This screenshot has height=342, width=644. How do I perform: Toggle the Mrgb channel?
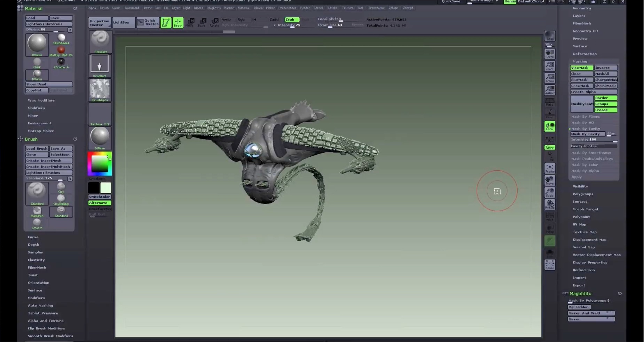click(226, 20)
